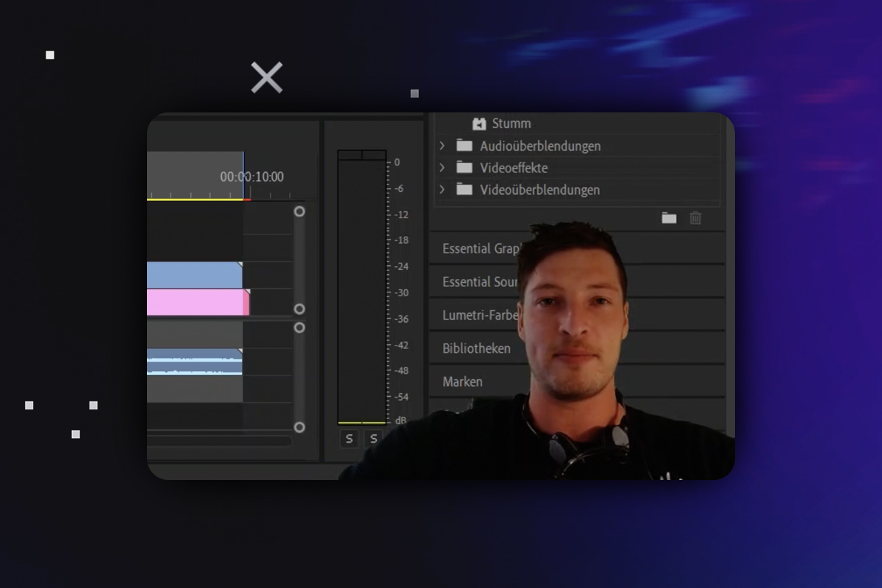Screen dimensions: 882x588
Task: Click the bottom audio track zoom handle
Action: point(299,427)
